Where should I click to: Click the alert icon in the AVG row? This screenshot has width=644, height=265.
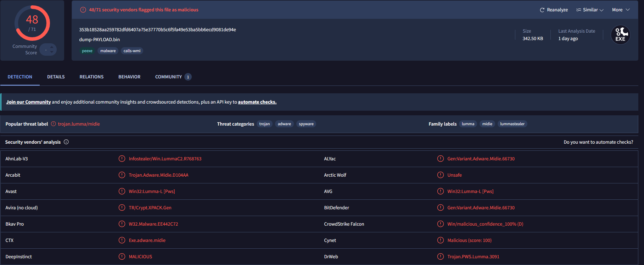441,191
